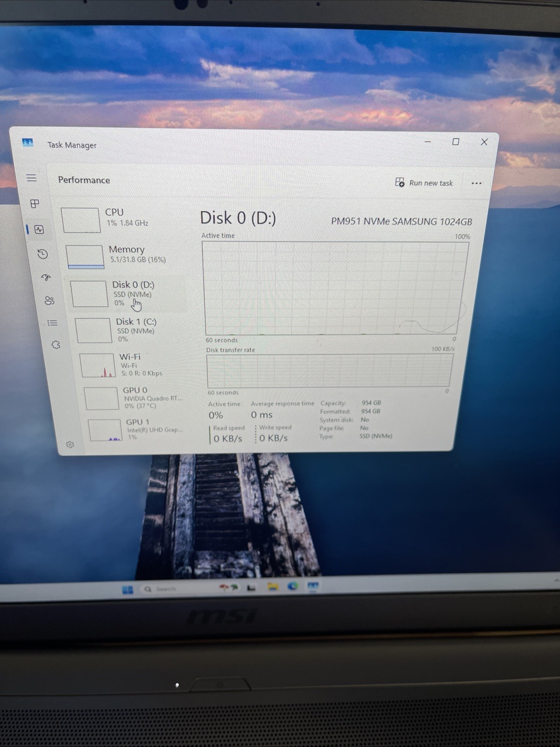Image resolution: width=560 pixels, height=747 pixels.
Task: Open the Services page puzzle icon
Action: pyautogui.click(x=56, y=345)
